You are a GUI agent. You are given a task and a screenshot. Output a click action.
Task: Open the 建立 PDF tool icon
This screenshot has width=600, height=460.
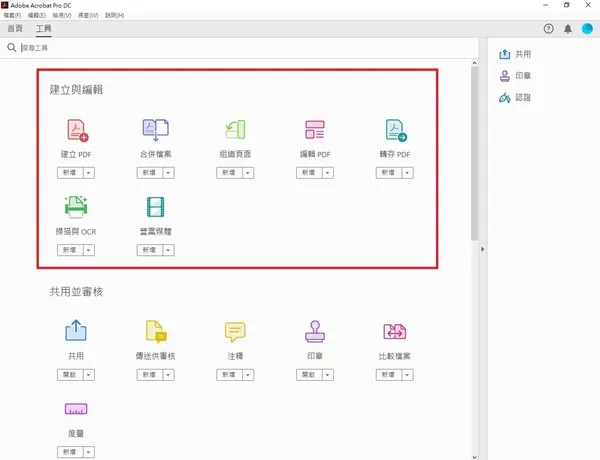tap(77, 130)
